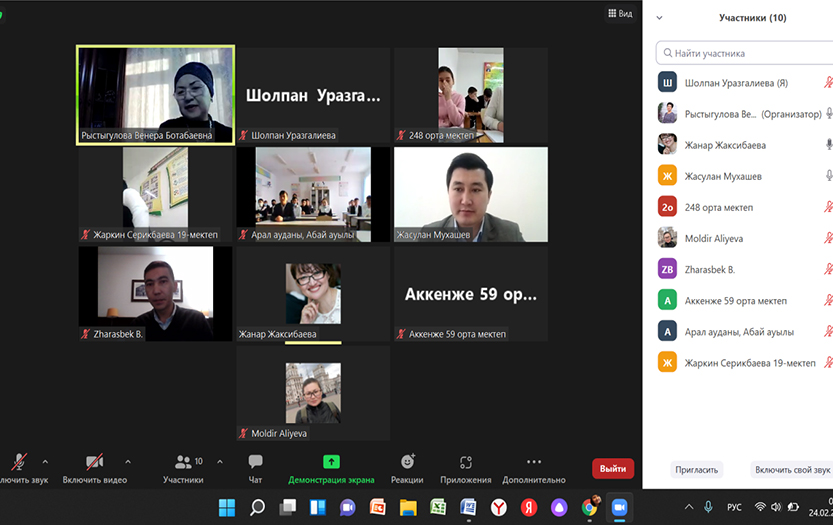This screenshot has width=833, height=525.
Task: Open Microsoft Word from the taskbar
Action: coord(467,507)
